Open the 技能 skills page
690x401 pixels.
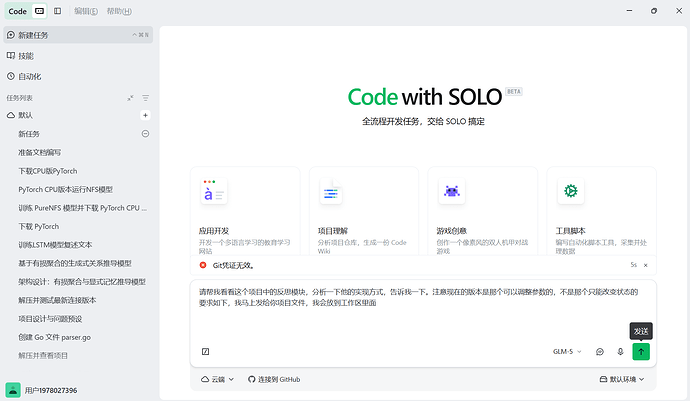[78, 56]
